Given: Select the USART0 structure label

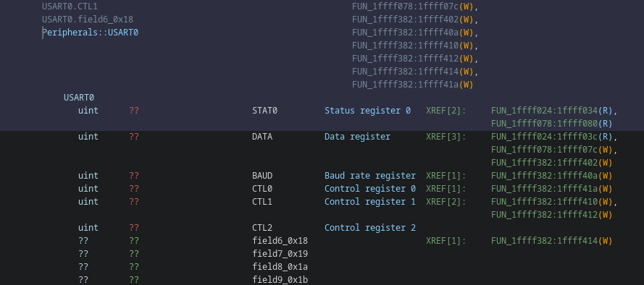Looking at the screenshot, I should pos(79,98).
